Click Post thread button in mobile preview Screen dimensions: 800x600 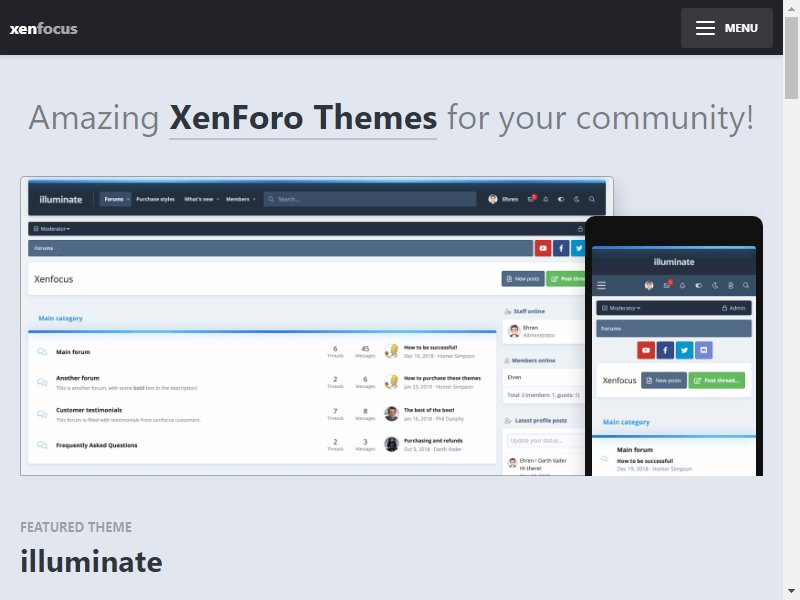[717, 381]
